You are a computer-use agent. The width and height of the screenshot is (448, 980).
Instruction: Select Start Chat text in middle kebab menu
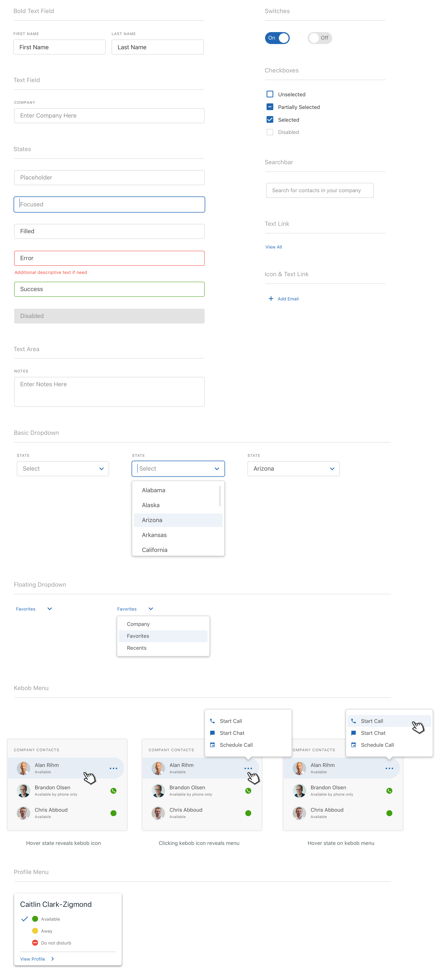232,733
